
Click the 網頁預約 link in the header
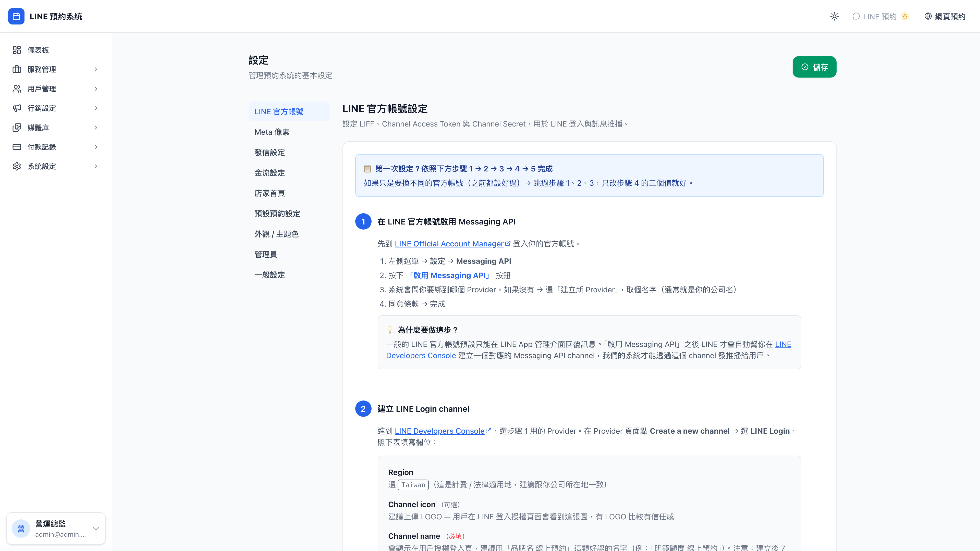coord(945,16)
